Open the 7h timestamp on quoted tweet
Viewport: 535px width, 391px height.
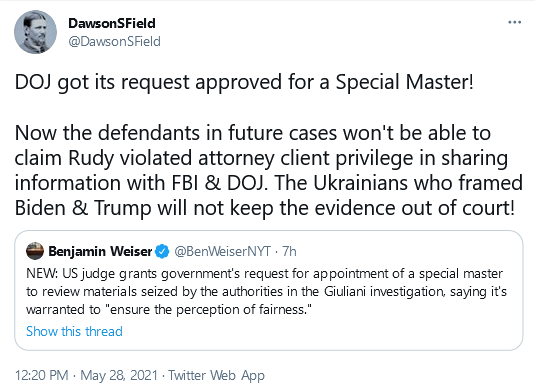(x=289, y=251)
